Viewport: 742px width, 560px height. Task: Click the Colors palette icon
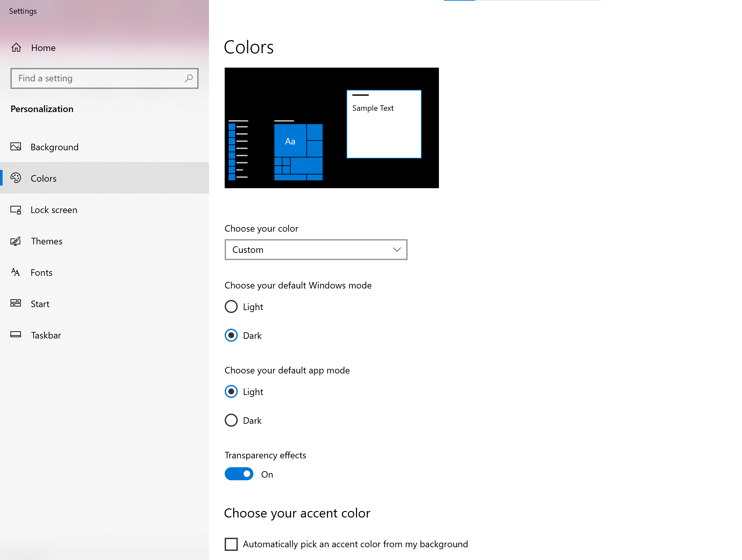[16, 178]
